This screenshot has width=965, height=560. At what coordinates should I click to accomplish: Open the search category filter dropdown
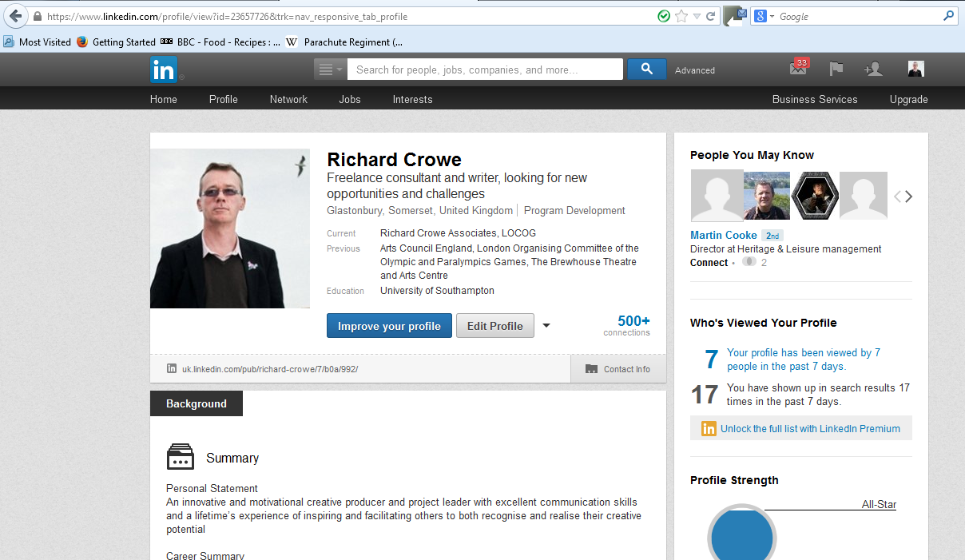[330, 70]
